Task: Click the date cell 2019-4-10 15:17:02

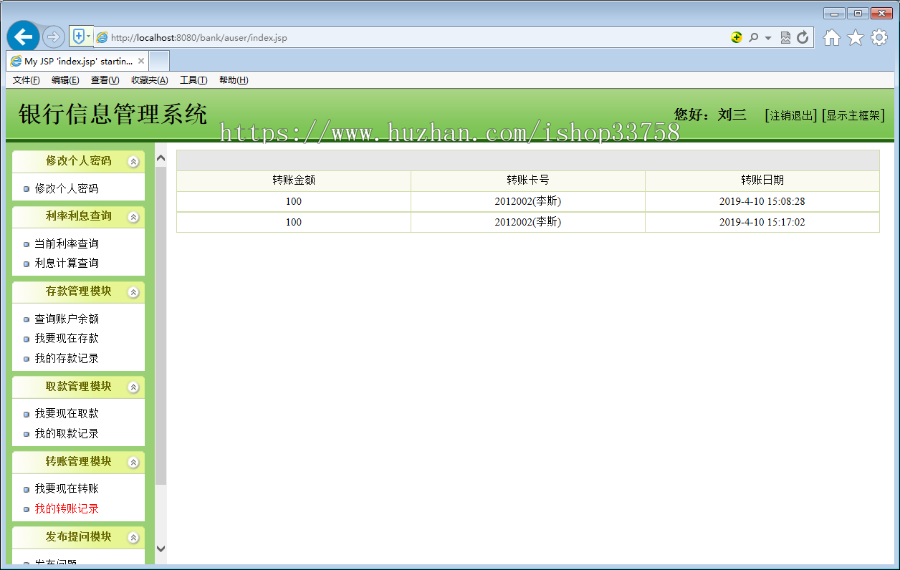Action: tap(762, 222)
